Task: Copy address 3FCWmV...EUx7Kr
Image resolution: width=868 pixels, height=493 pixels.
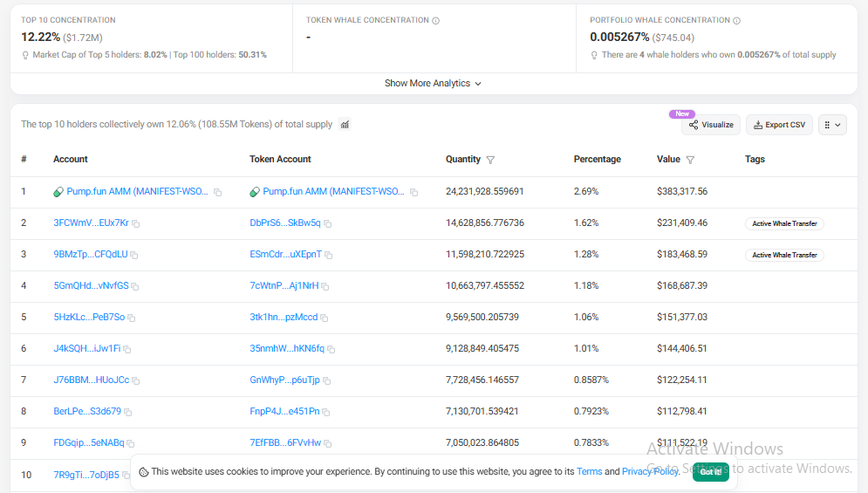Action: pyautogui.click(x=135, y=223)
